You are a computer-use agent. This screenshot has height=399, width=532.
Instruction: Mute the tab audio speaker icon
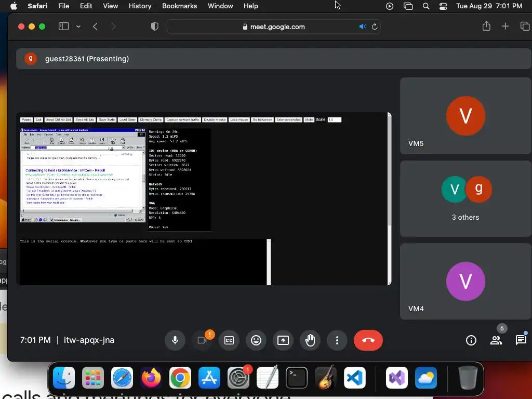coord(363,26)
